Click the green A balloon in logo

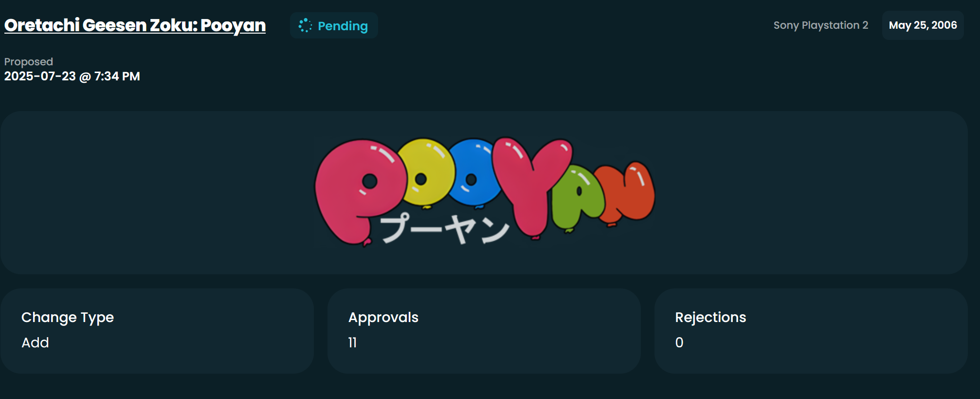(578, 197)
